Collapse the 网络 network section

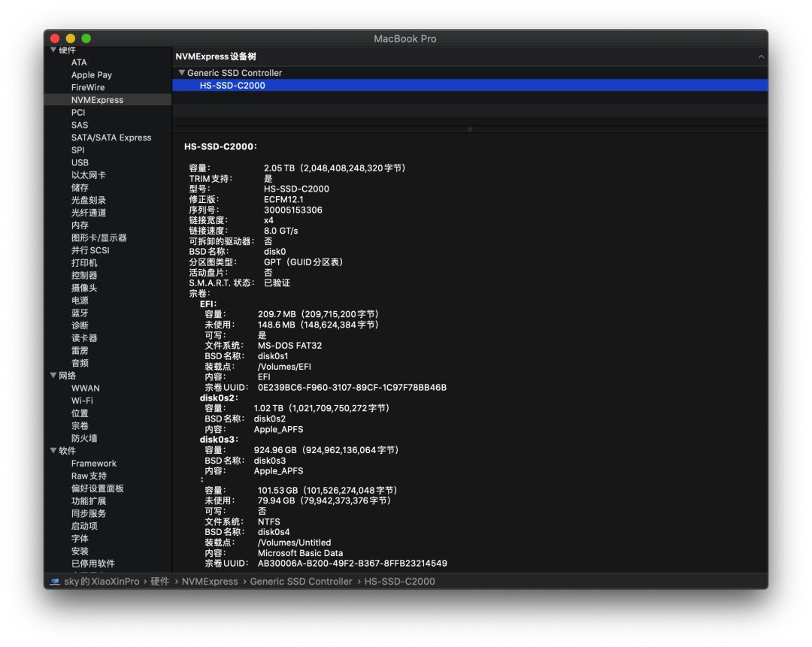(53, 376)
